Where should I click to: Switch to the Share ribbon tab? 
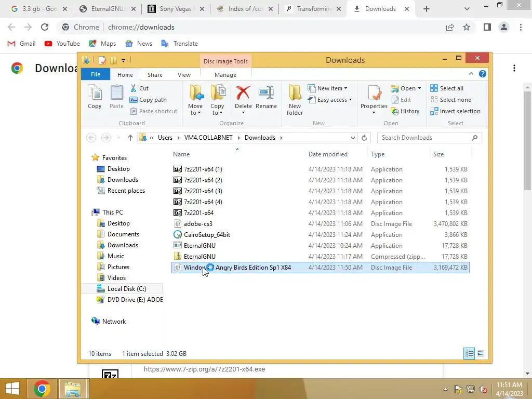click(x=155, y=75)
